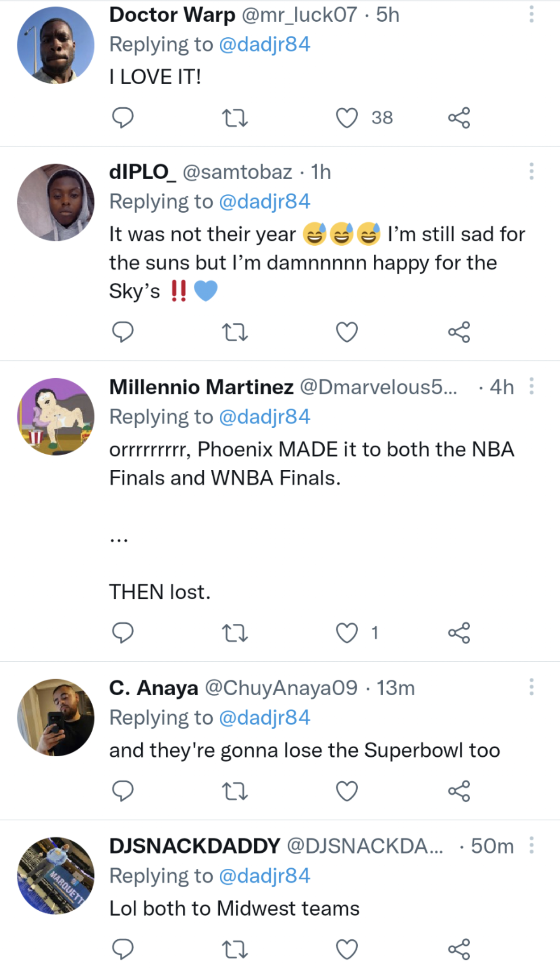
Task: Open the C. Anaya display name
Action: 154,688
